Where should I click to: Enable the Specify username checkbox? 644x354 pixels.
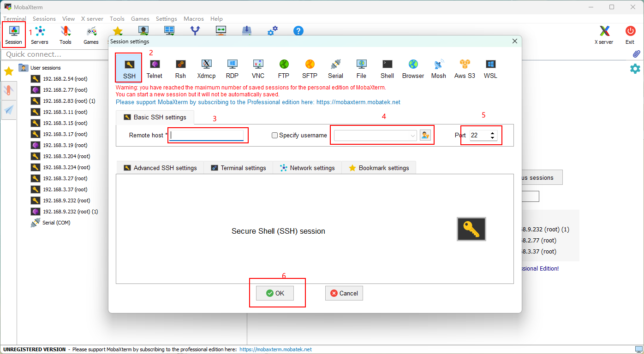click(x=275, y=136)
